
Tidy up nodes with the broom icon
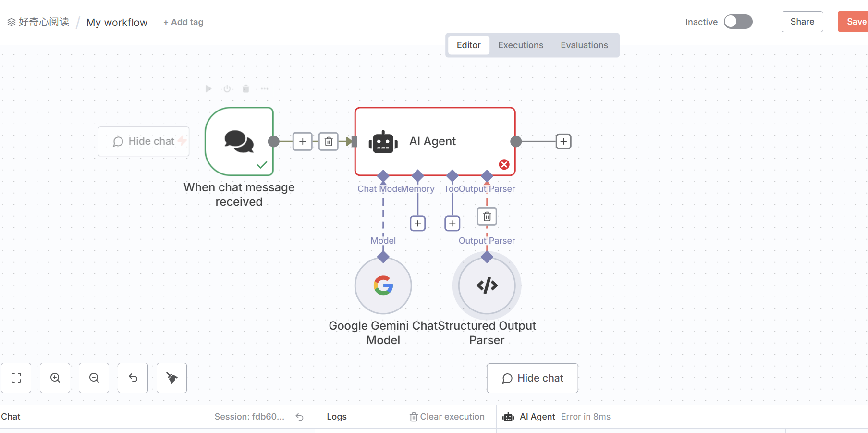172,378
